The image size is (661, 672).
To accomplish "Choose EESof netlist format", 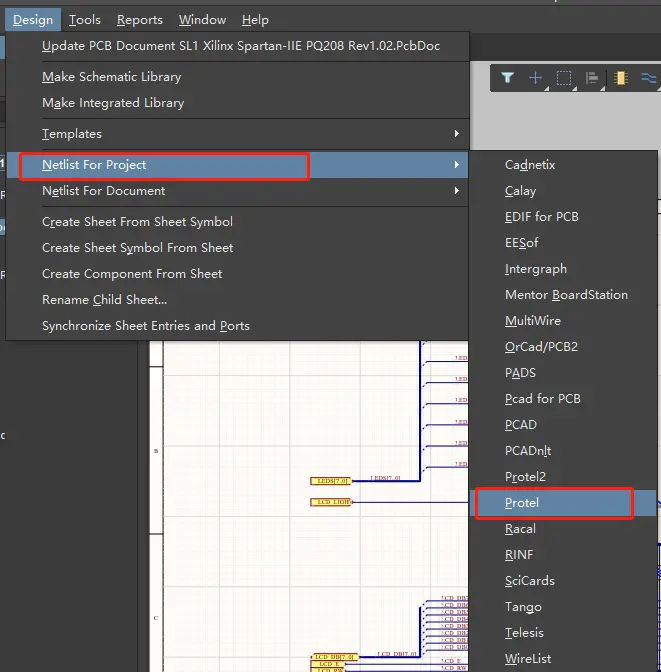I will [x=564, y=243].
